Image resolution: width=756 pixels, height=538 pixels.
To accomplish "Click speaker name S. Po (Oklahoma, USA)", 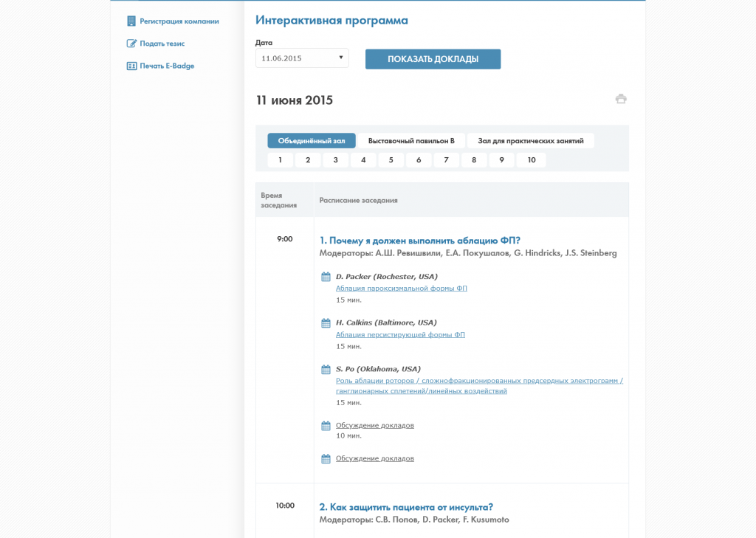I will 378,369.
